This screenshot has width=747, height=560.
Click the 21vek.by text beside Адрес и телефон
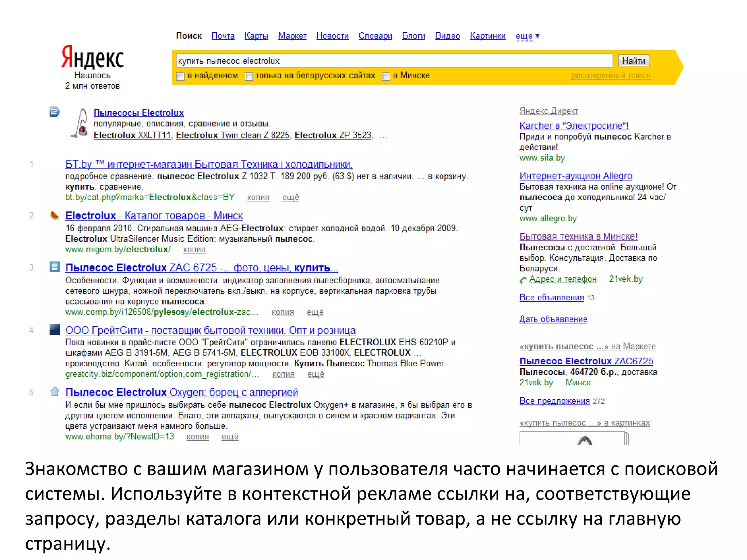click(x=626, y=279)
